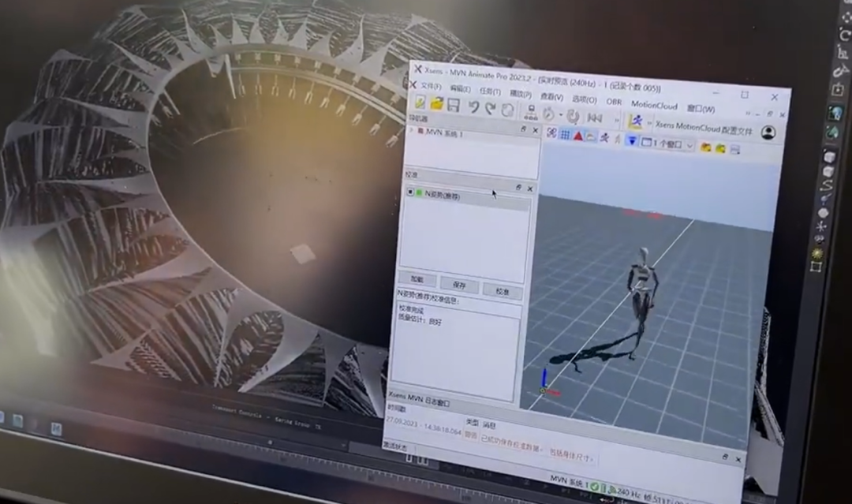The image size is (852, 504).
Task: Click the first yellow camera-folder viewport icon
Action: pos(706,147)
